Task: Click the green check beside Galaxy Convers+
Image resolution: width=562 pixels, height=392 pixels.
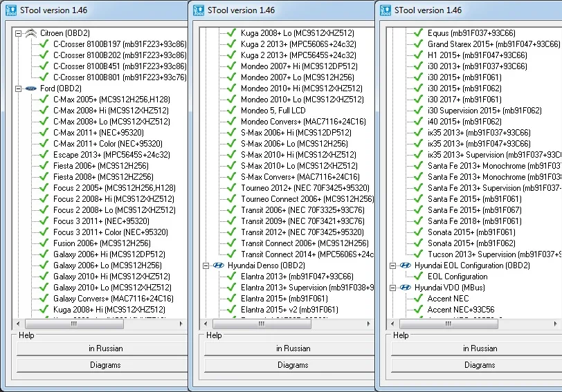Action: [x=44, y=298]
